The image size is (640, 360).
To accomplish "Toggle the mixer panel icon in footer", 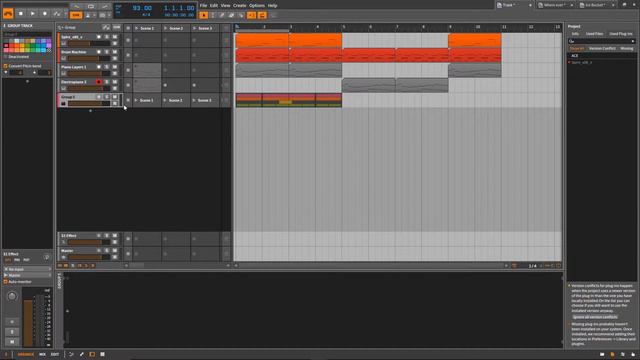I will click(102, 354).
